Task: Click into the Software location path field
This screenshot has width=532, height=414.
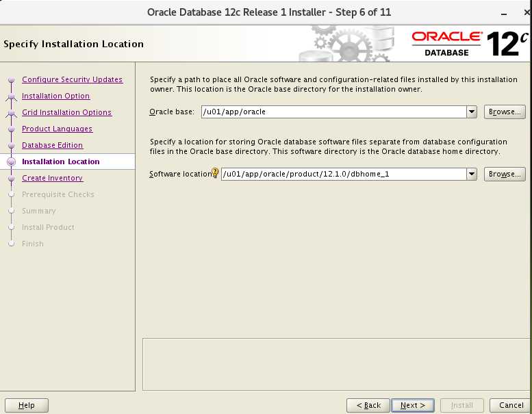Action: click(x=344, y=174)
